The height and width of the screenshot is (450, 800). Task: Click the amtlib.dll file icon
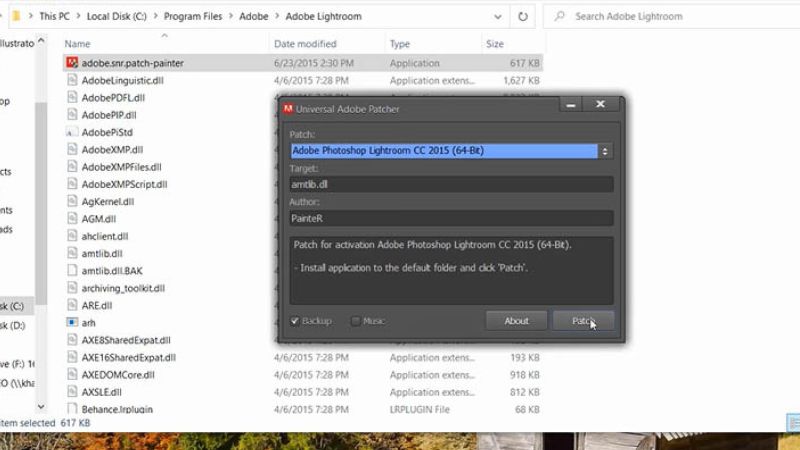coord(72,254)
